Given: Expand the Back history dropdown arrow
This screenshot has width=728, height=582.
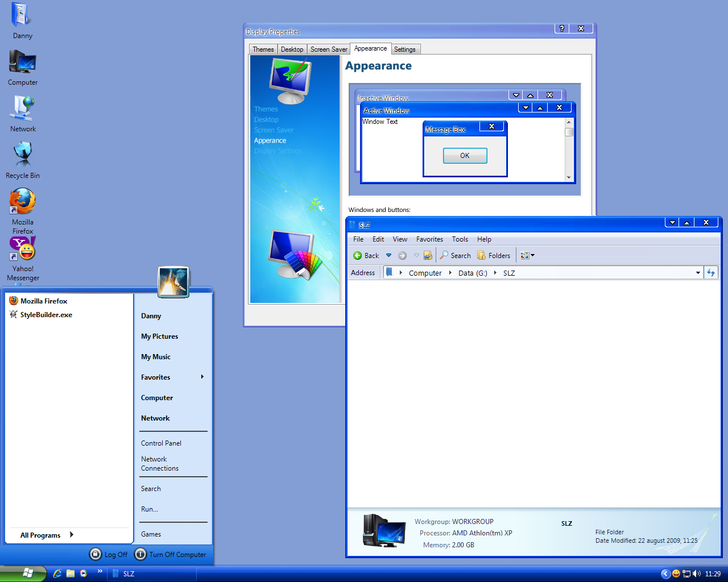Looking at the screenshot, I should tap(389, 256).
